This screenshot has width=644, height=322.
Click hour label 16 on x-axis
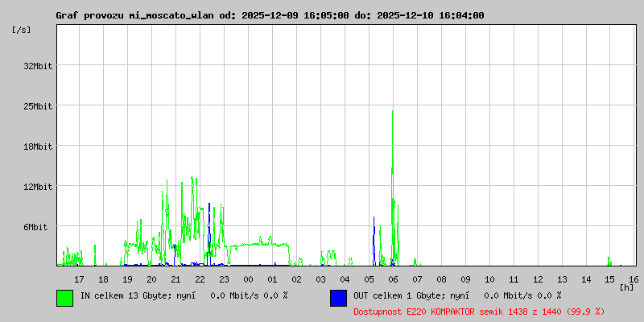[x=634, y=279]
